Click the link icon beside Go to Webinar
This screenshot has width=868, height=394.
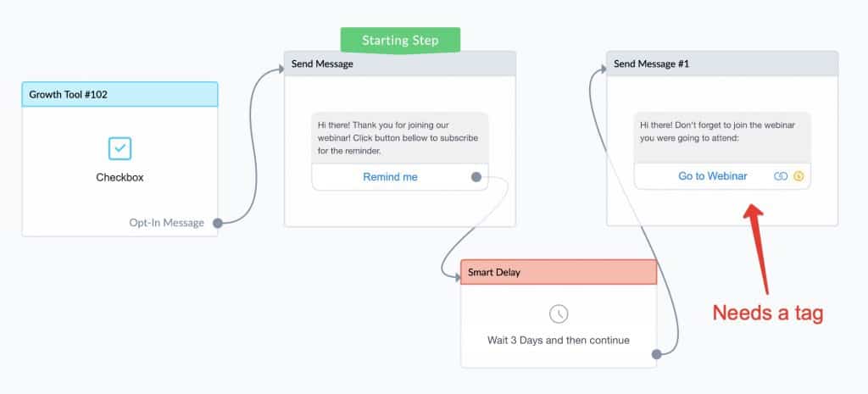pos(781,176)
